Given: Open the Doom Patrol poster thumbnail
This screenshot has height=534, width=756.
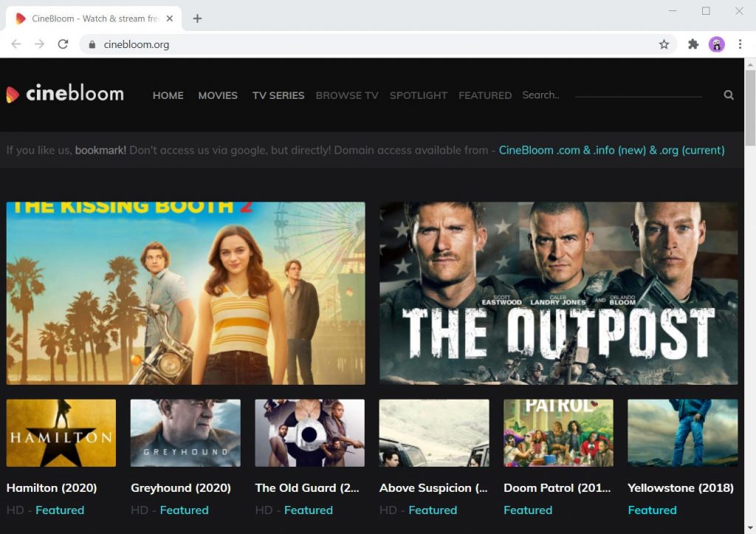Looking at the screenshot, I should 558,433.
